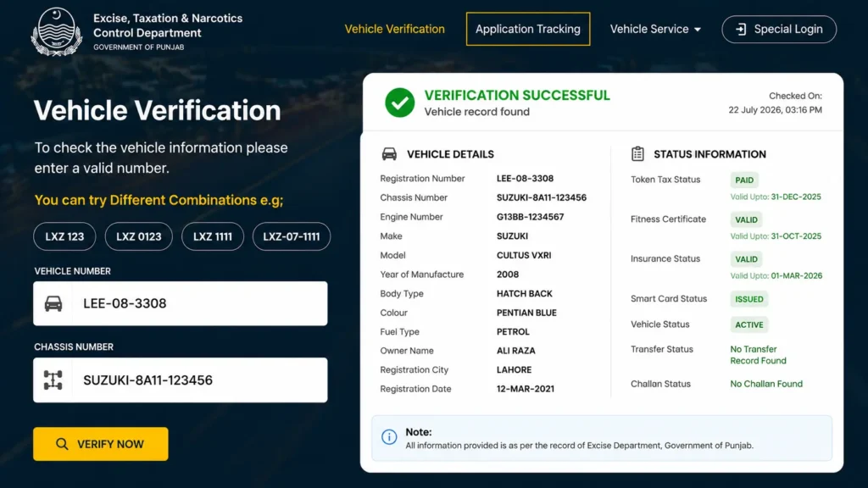Image resolution: width=868 pixels, height=488 pixels.
Task: Click the clipboard icon beside Status Information
Action: (637, 154)
